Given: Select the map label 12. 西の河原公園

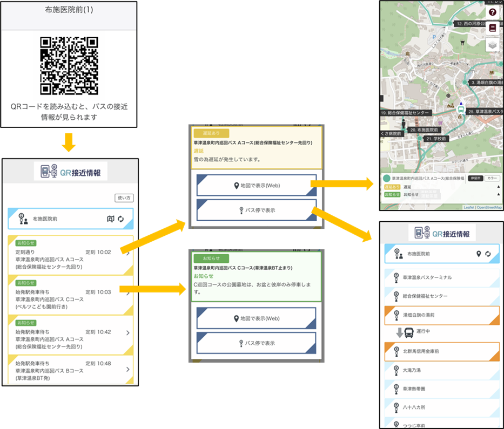Looking at the screenshot, I should click(x=479, y=24).
